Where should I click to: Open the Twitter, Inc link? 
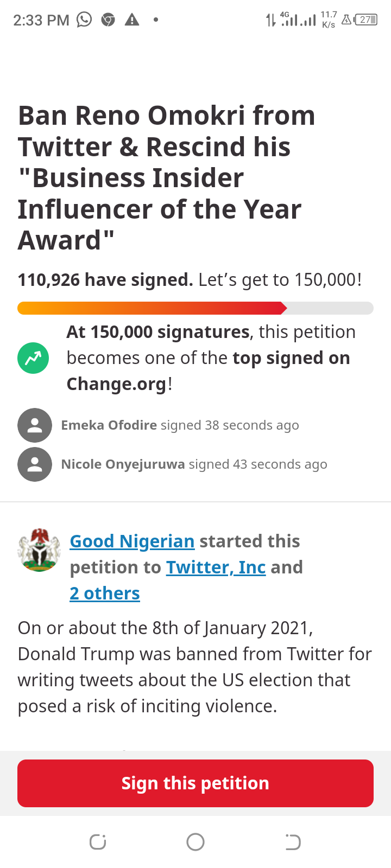[x=216, y=567]
